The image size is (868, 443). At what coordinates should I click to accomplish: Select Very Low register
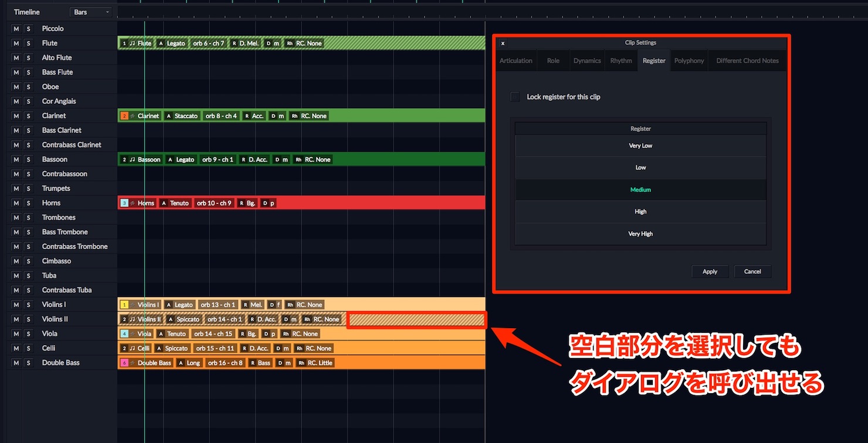pos(640,146)
